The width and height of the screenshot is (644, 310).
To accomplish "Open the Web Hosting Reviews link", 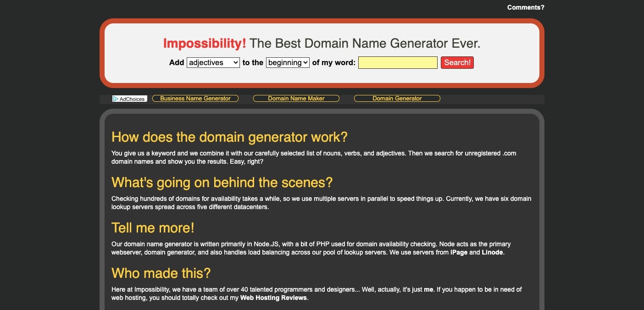I will click(x=274, y=298).
